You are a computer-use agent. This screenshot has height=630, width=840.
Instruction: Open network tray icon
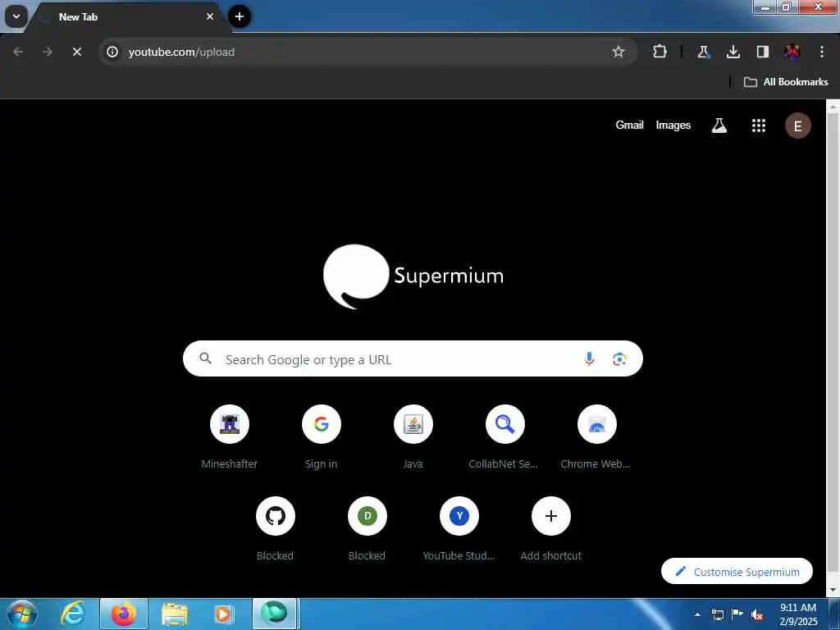click(x=717, y=614)
